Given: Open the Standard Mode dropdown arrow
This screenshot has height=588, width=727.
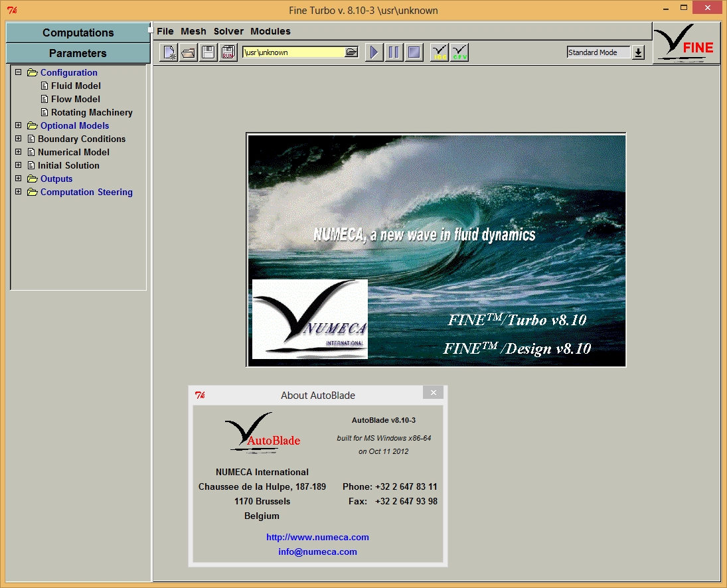Looking at the screenshot, I should pos(638,52).
